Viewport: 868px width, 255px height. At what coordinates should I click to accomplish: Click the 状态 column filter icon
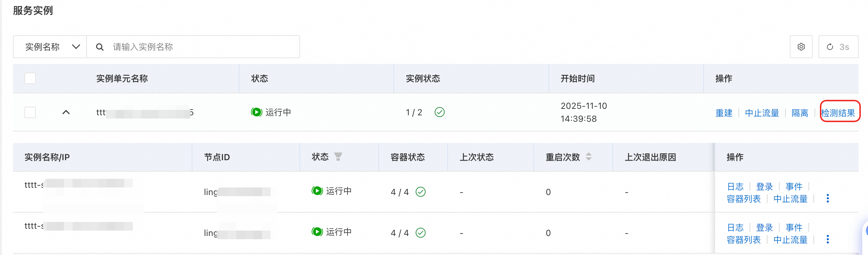(x=338, y=157)
